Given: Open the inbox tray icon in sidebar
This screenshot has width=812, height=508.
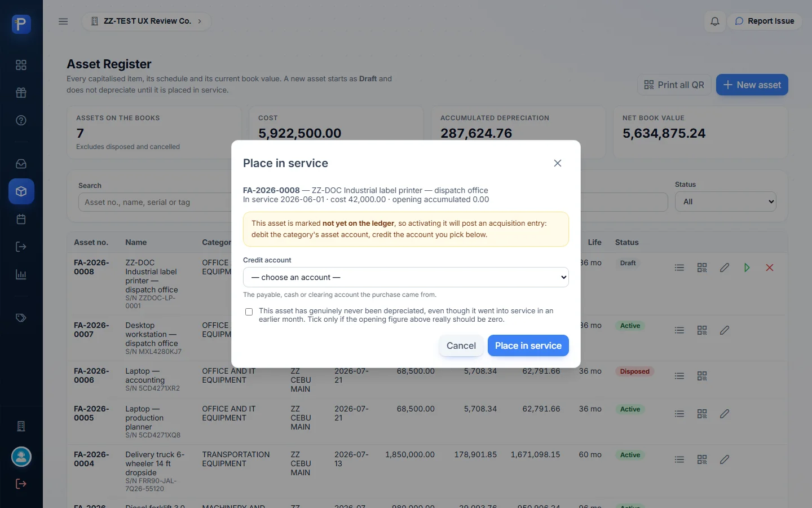Looking at the screenshot, I should [21, 164].
